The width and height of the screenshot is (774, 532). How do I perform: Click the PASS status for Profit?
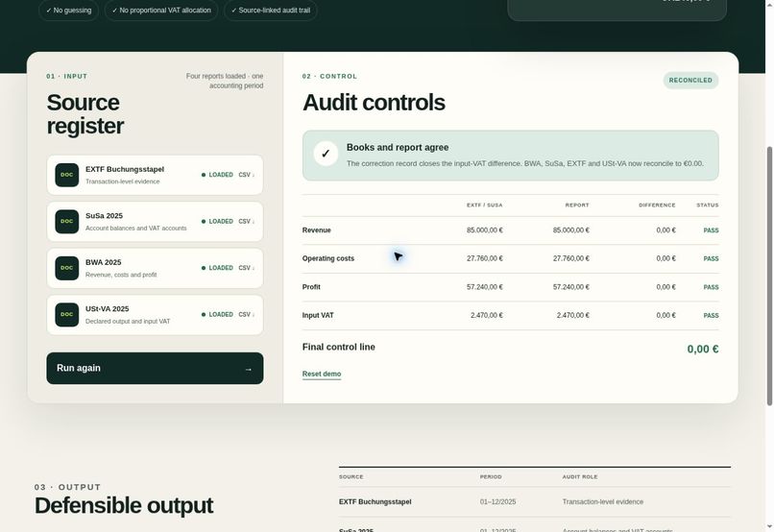click(711, 287)
